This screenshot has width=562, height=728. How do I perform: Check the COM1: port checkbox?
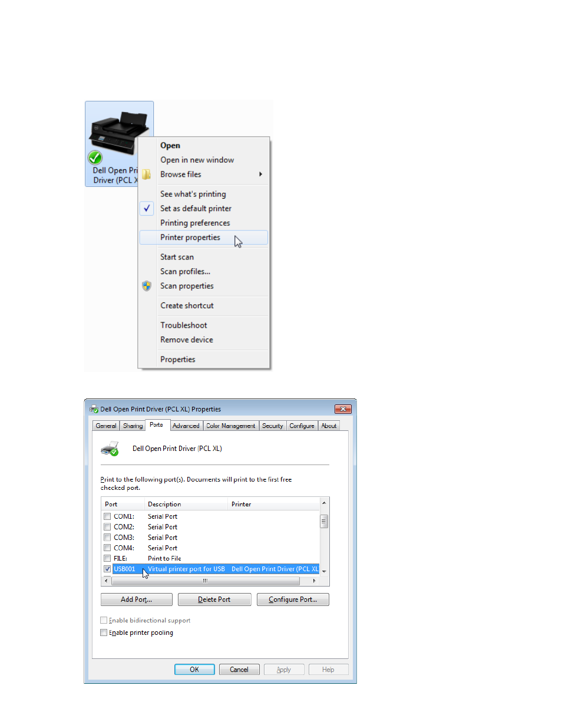(x=107, y=516)
